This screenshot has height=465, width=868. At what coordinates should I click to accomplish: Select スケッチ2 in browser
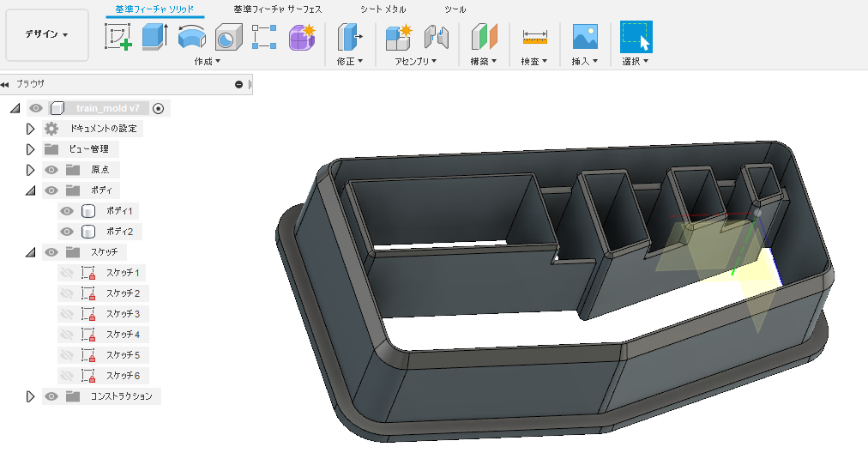click(123, 293)
